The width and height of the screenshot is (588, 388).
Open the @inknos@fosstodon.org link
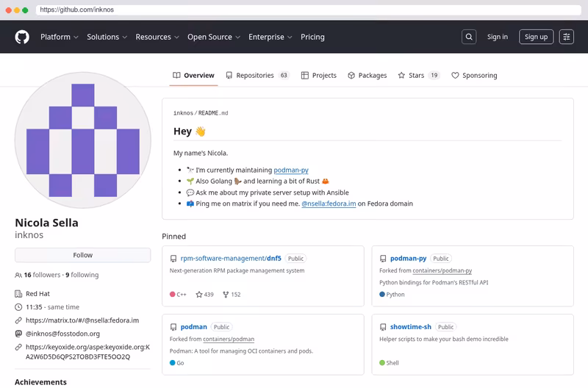click(x=62, y=334)
